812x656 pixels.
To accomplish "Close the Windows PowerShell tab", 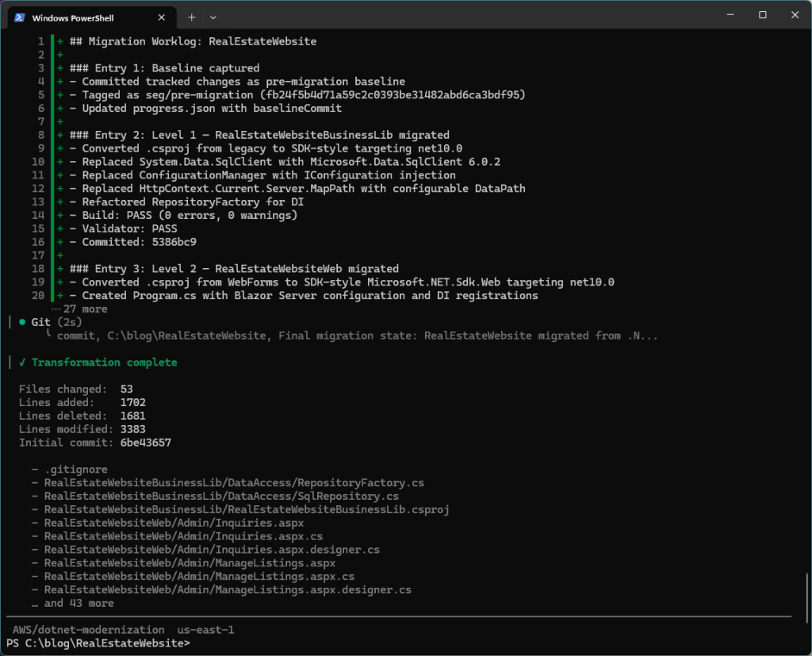I will tap(162, 17).
